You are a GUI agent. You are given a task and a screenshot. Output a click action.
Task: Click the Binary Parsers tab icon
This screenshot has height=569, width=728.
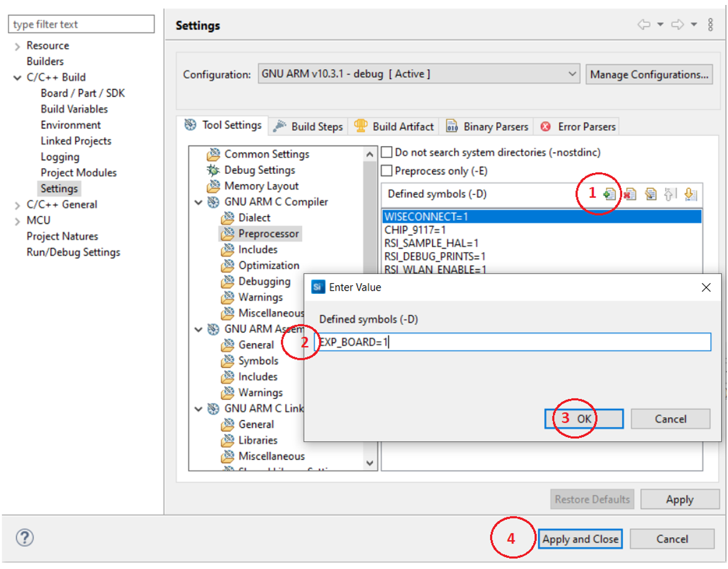[x=453, y=126]
